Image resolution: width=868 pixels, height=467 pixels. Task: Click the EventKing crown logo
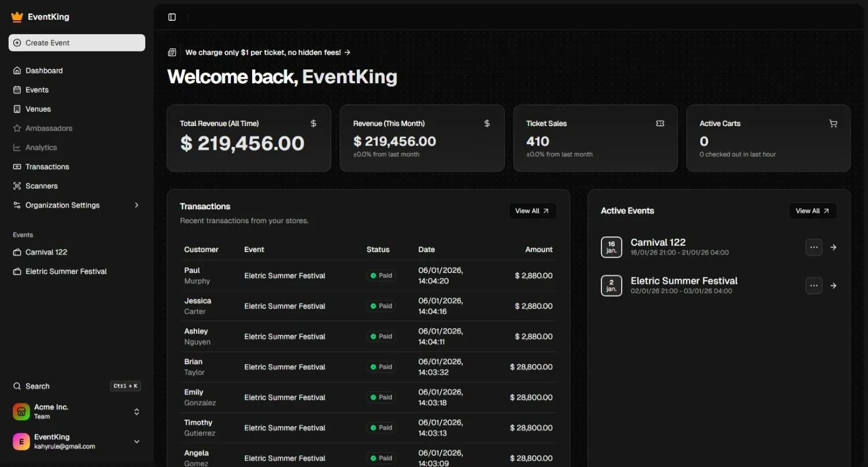(17, 17)
